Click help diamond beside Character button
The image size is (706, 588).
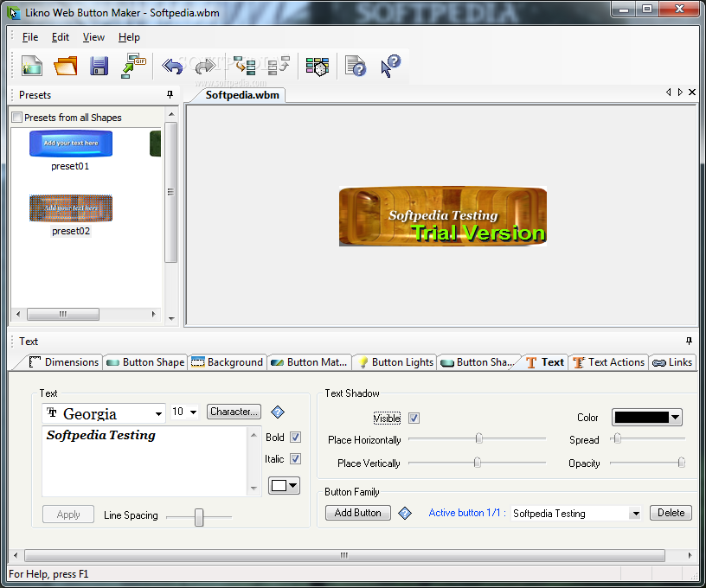point(278,412)
